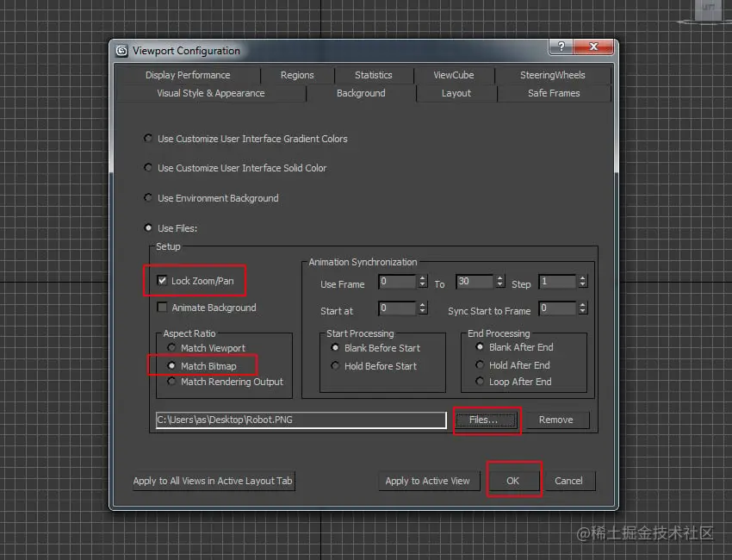Viewport: 732px width, 560px height.
Task: Click the Start at spinner arrows
Action: [x=422, y=308]
